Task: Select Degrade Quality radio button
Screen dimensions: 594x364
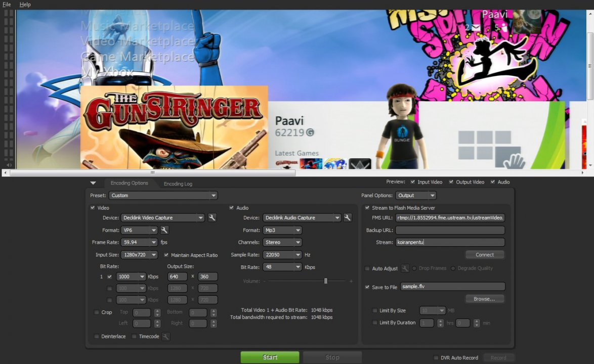Action: click(x=453, y=268)
